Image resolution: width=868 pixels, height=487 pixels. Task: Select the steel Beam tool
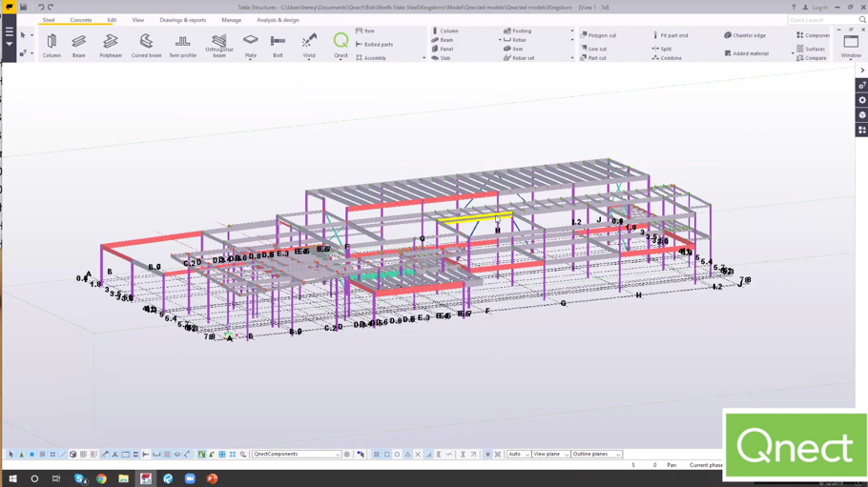coord(78,46)
